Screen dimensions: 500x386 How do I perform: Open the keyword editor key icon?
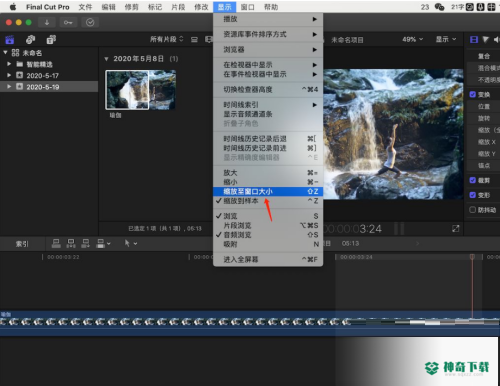pos(68,22)
